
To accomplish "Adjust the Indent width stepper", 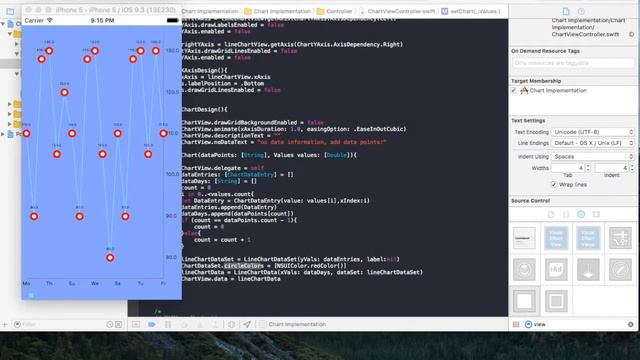I will coord(632,168).
